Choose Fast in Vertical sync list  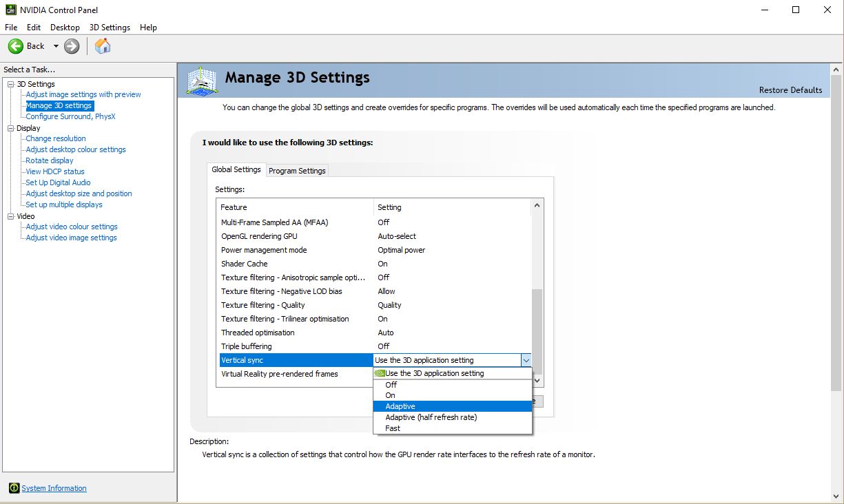453,428
